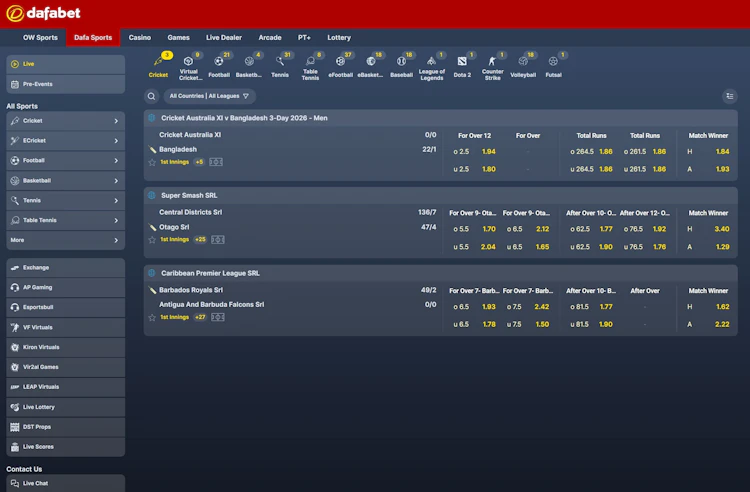Viewport: 750px width, 492px height.
Task: Open LEAP Virtuals from the sidebar
Action: (x=66, y=387)
